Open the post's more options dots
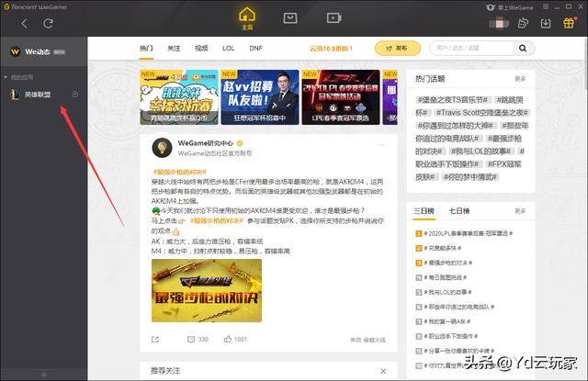This screenshot has width=588, height=381. point(380,145)
